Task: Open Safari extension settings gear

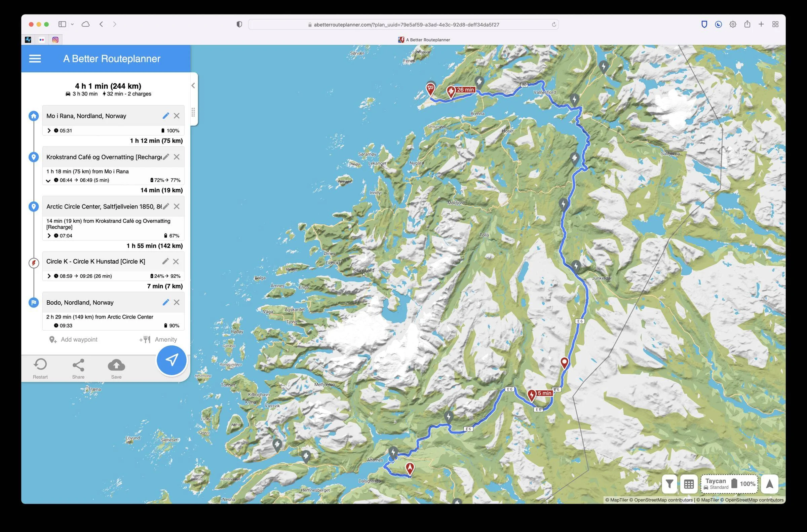Action: [733, 24]
